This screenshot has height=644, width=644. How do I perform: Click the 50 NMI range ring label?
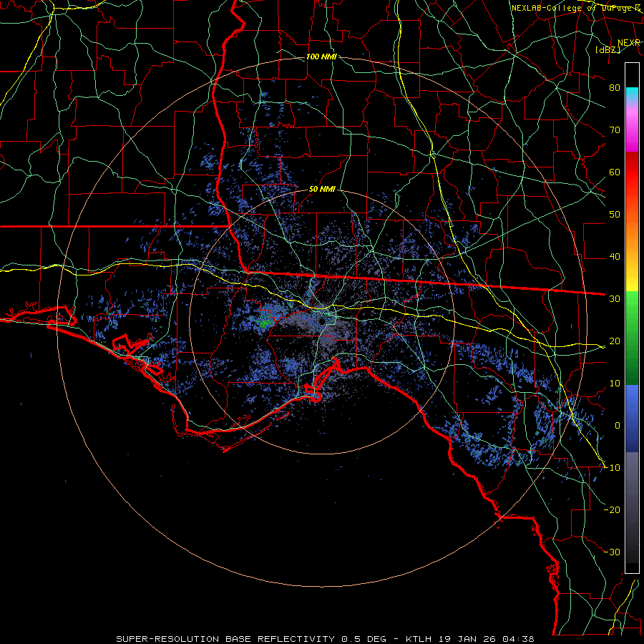click(x=322, y=190)
